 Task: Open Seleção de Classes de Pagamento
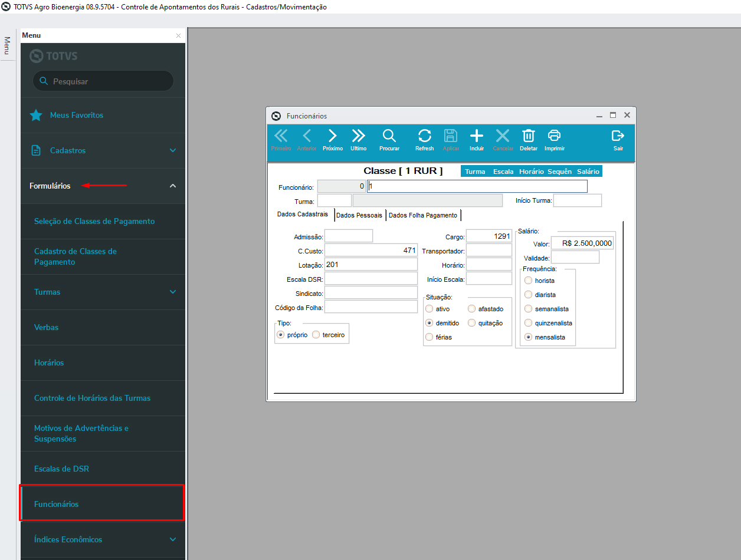[x=103, y=221]
